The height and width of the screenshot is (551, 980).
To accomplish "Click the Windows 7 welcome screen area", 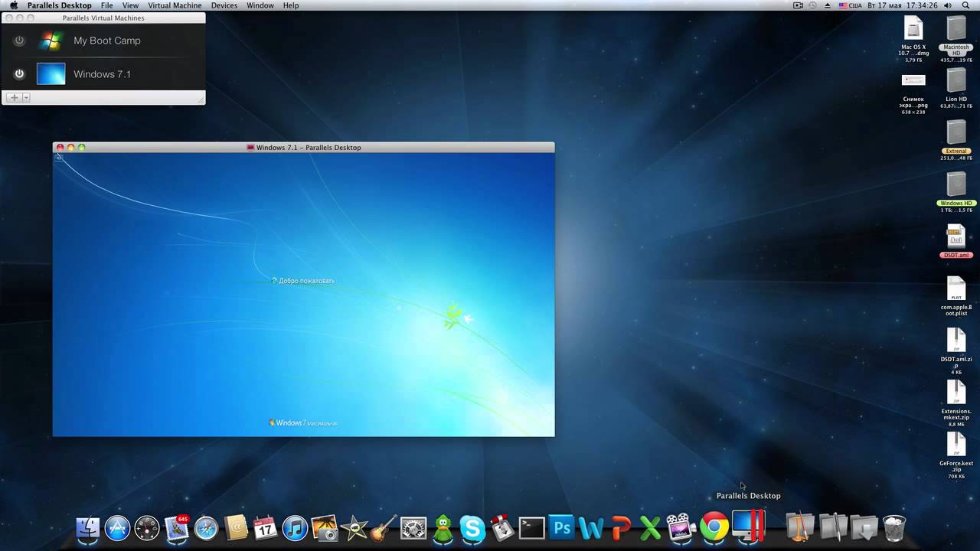I will (303, 295).
